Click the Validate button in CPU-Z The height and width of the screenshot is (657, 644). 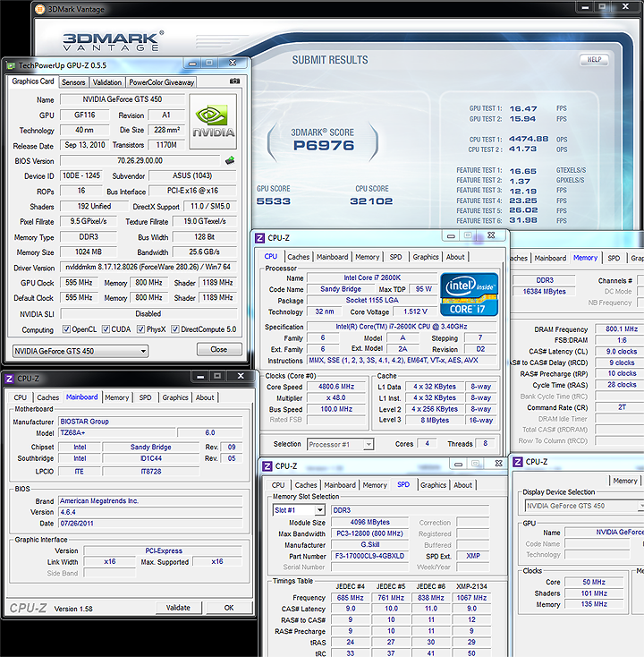pyautogui.click(x=178, y=608)
